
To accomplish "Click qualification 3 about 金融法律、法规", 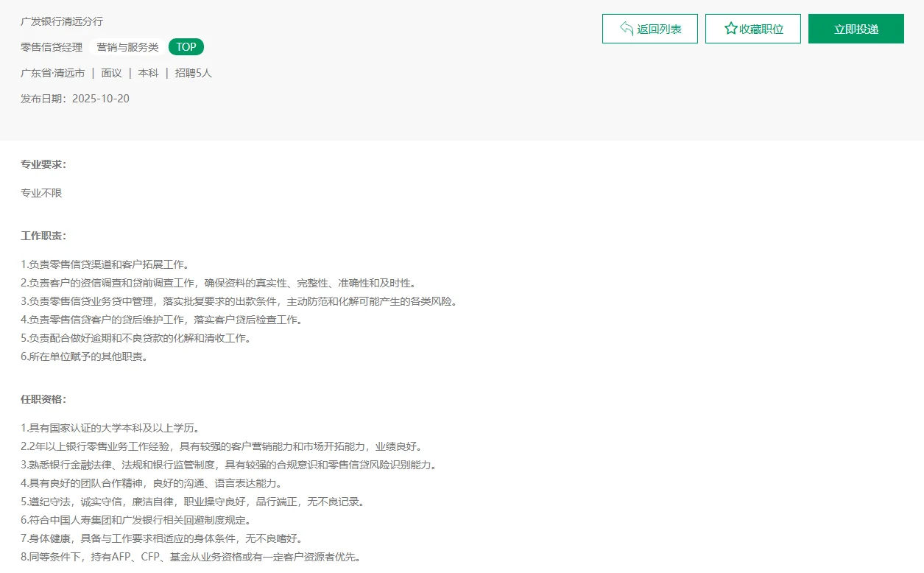I will 230,465.
